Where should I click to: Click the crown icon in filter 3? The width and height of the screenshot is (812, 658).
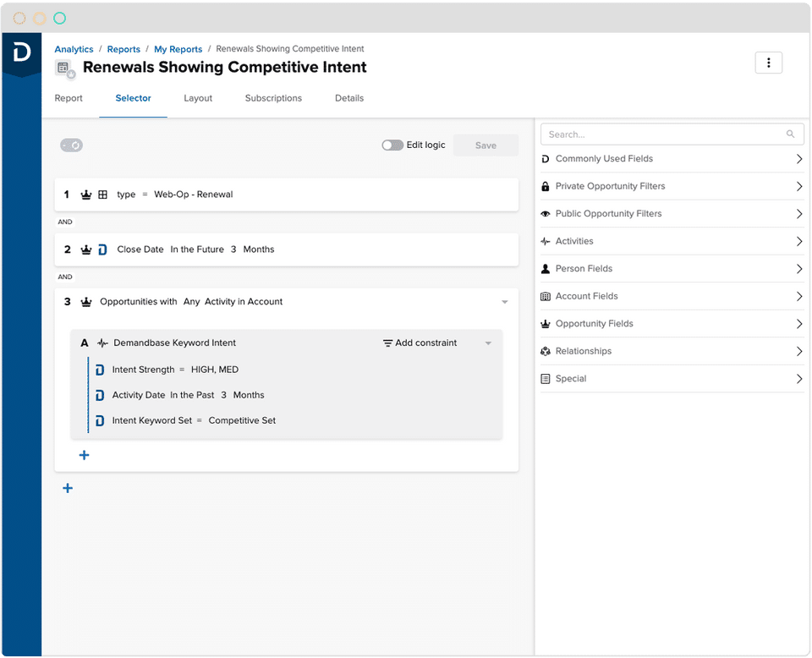coord(86,302)
